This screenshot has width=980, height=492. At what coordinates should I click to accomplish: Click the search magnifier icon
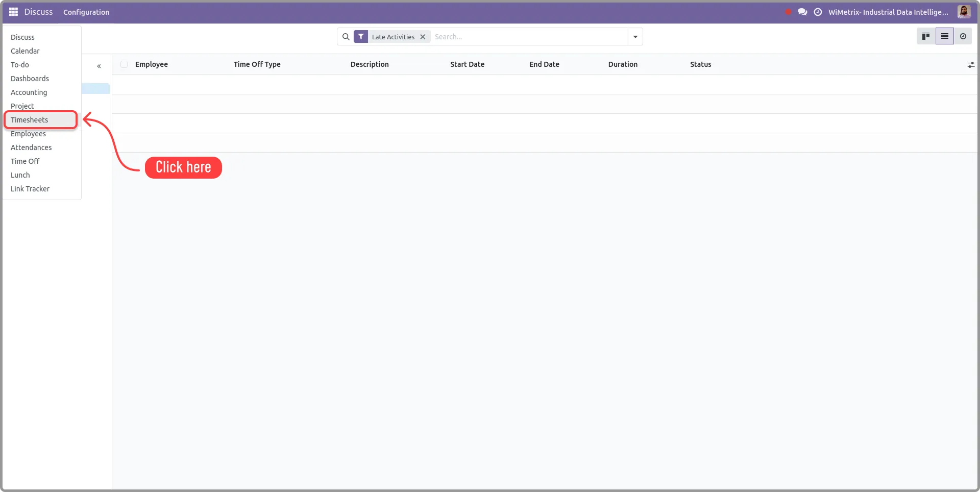pos(346,37)
